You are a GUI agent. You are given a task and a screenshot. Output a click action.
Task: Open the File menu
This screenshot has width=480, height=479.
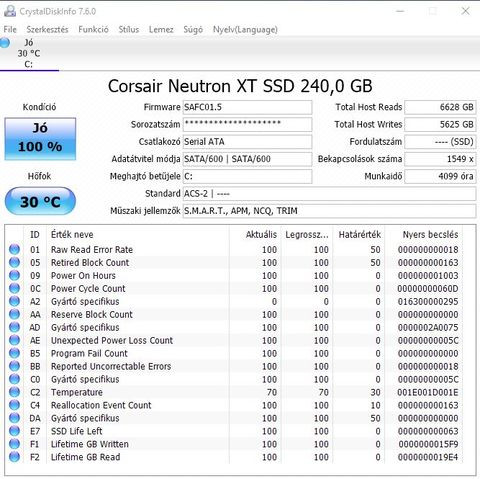pos(10,29)
